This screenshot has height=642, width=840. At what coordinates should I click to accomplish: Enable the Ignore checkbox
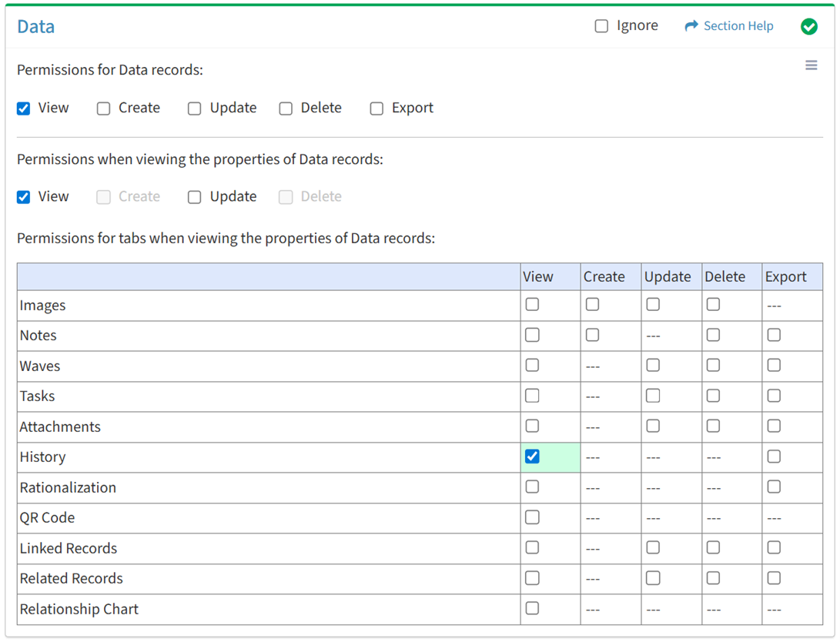pos(601,26)
